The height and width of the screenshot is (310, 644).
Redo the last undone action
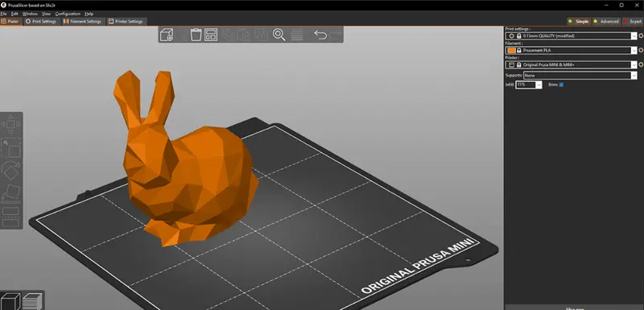click(335, 35)
